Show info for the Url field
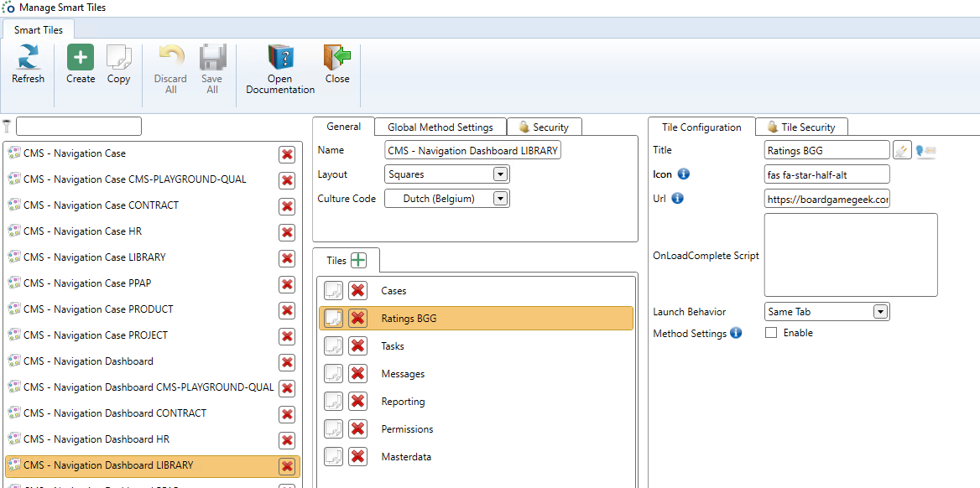 click(x=677, y=198)
